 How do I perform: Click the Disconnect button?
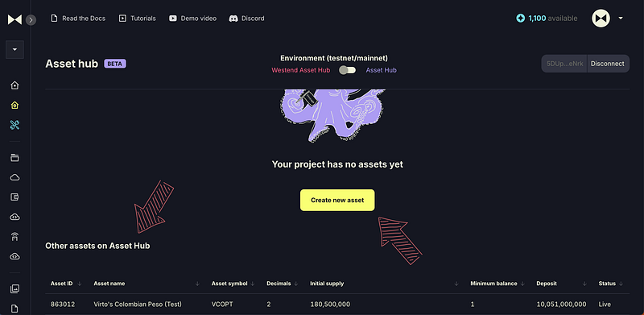pyautogui.click(x=608, y=64)
